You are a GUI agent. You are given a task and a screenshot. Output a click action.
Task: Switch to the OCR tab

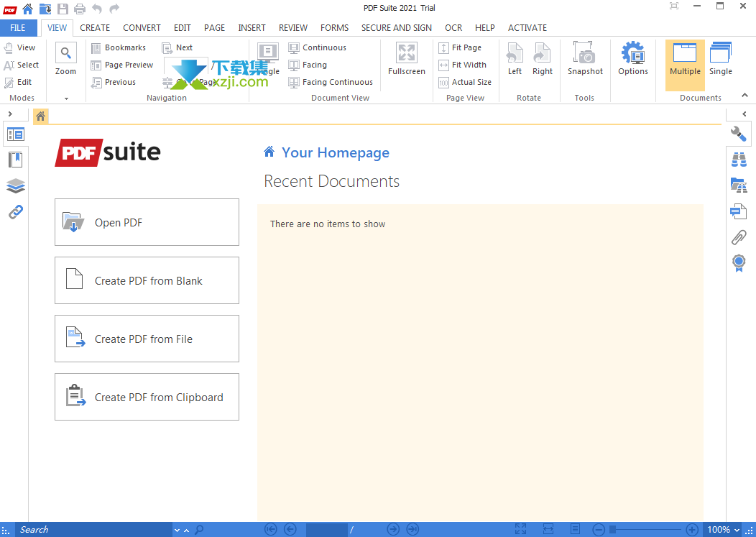click(453, 27)
